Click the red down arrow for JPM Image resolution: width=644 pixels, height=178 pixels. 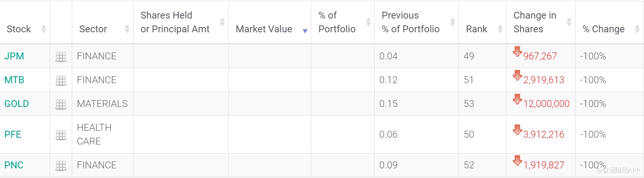pyautogui.click(x=517, y=52)
